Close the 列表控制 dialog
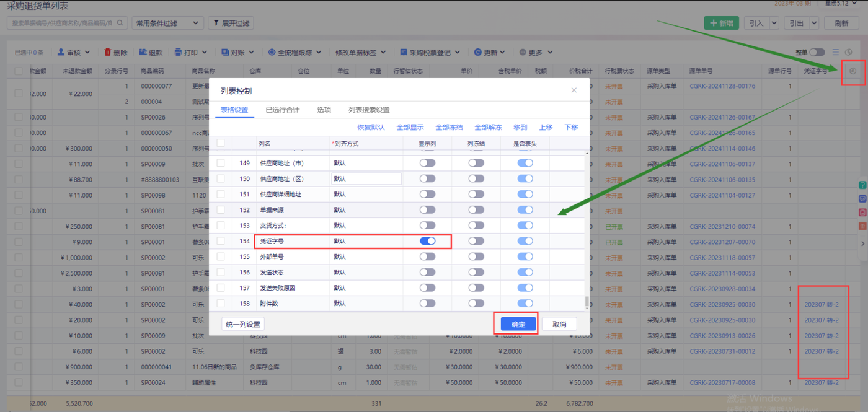This screenshot has width=868, height=412. pos(573,90)
